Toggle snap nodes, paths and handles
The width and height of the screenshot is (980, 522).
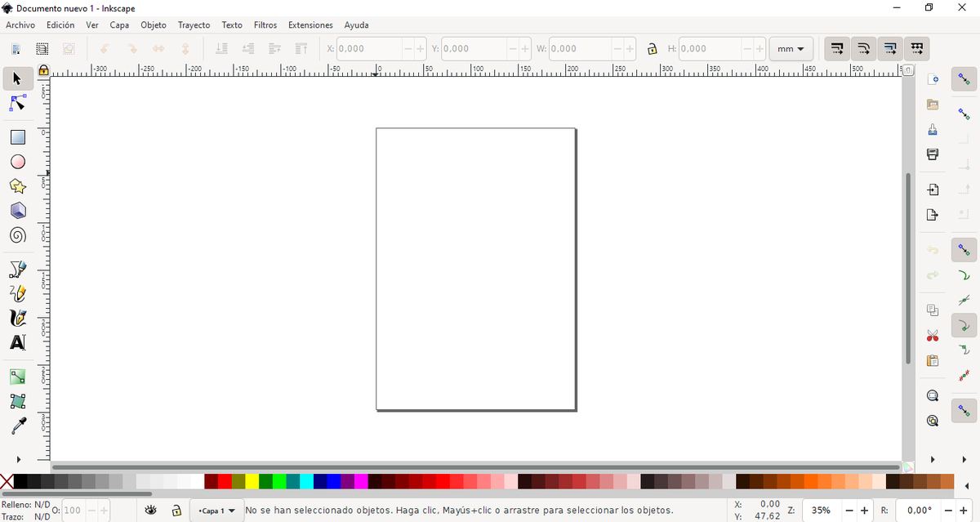964,250
